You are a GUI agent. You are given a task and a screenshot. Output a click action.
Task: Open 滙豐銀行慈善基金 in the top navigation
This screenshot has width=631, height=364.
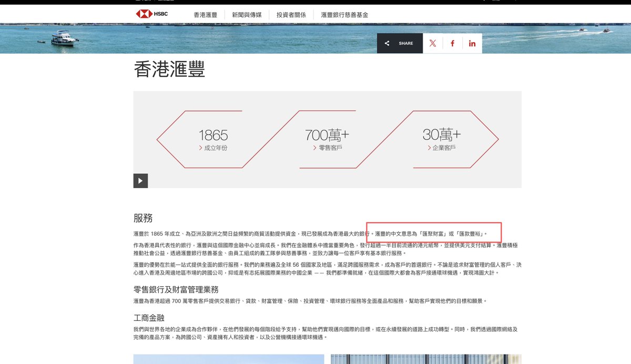pos(344,15)
